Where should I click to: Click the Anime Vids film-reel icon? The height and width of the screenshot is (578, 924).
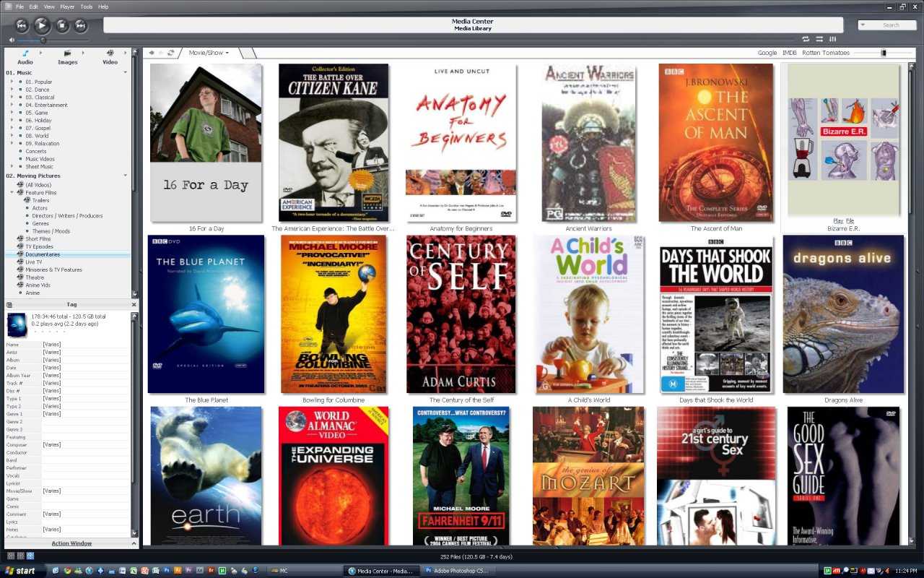[20, 285]
